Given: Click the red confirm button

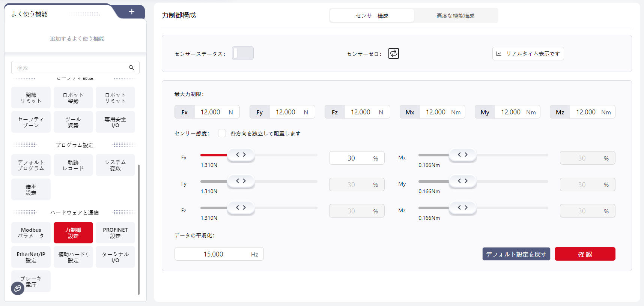Looking at the screenshot, I should pyautogui.click(x=585, y=254).
